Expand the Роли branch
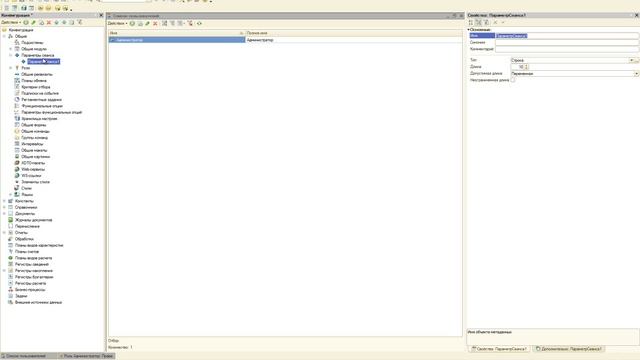The image size is (640, 360). [x=11, y=68]
